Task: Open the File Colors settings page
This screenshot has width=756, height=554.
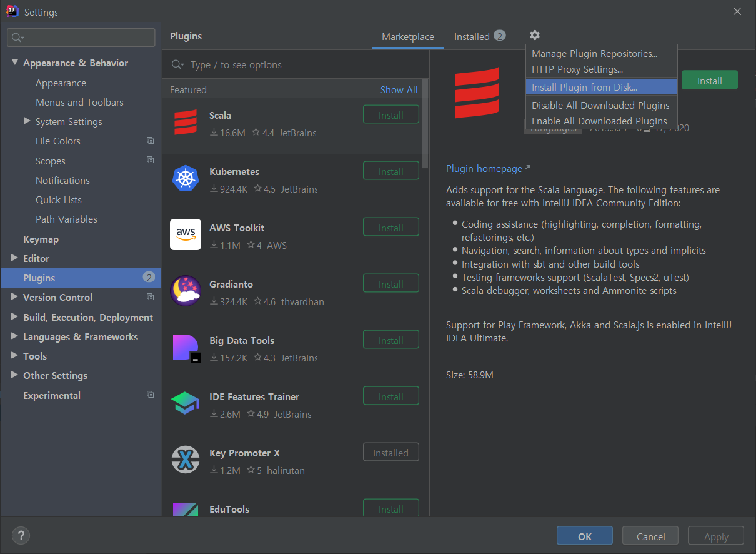Action: pos(58,141)
